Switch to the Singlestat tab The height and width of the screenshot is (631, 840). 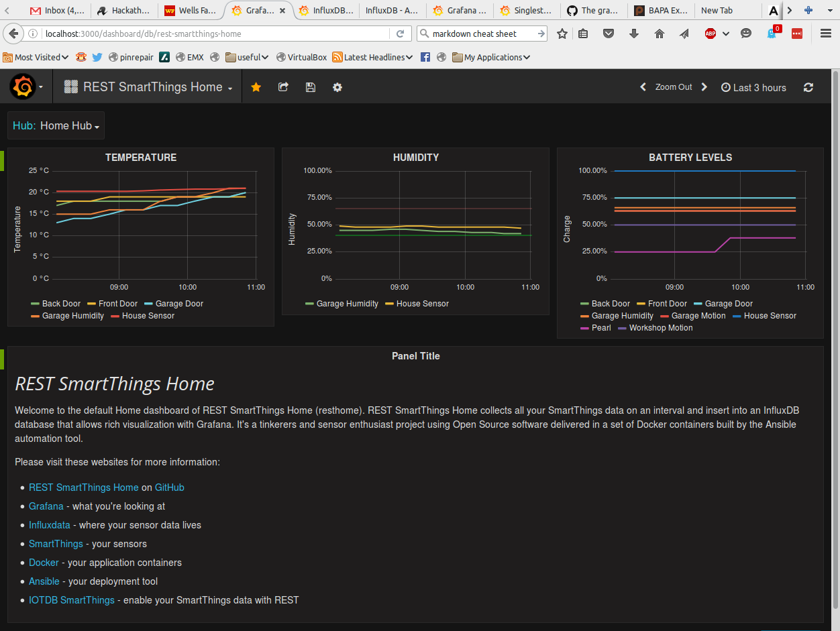click(526, 10)
